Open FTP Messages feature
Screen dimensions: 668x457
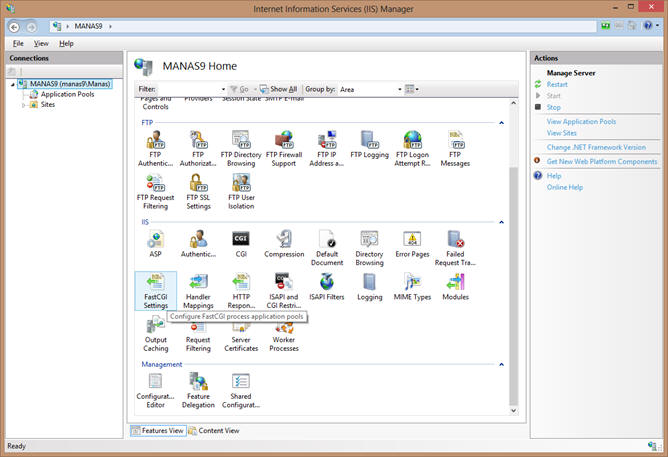click(x=455, y=149)
